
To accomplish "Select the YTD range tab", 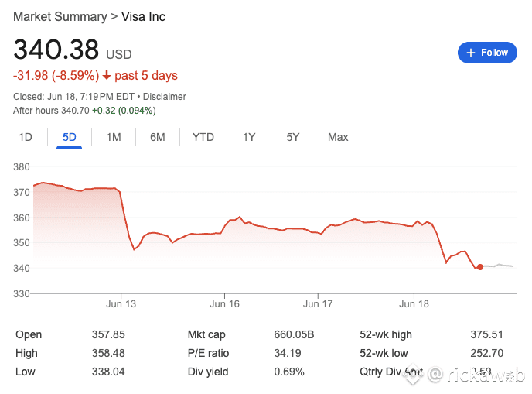I will coord(203,137).
